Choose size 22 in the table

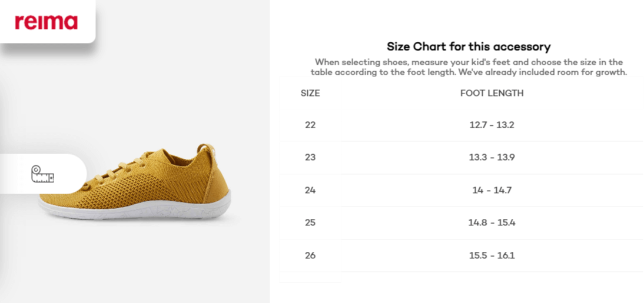click(x=310, y=125)
